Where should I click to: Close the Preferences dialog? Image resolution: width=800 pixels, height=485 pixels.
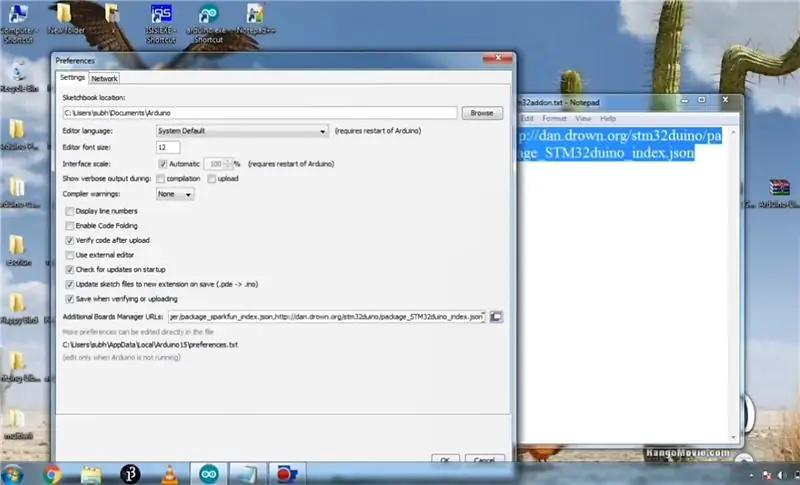coord(498,58)
